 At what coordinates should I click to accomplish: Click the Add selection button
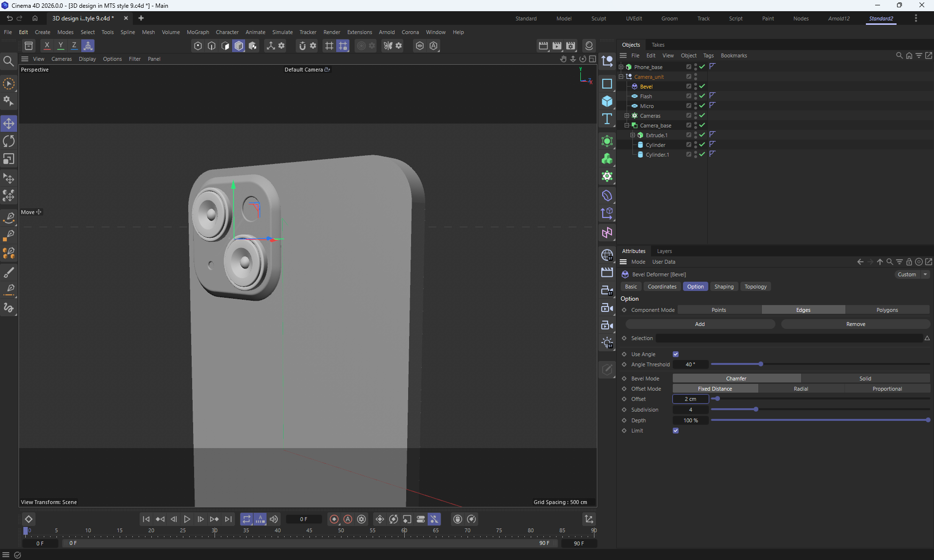coord(700,324)
